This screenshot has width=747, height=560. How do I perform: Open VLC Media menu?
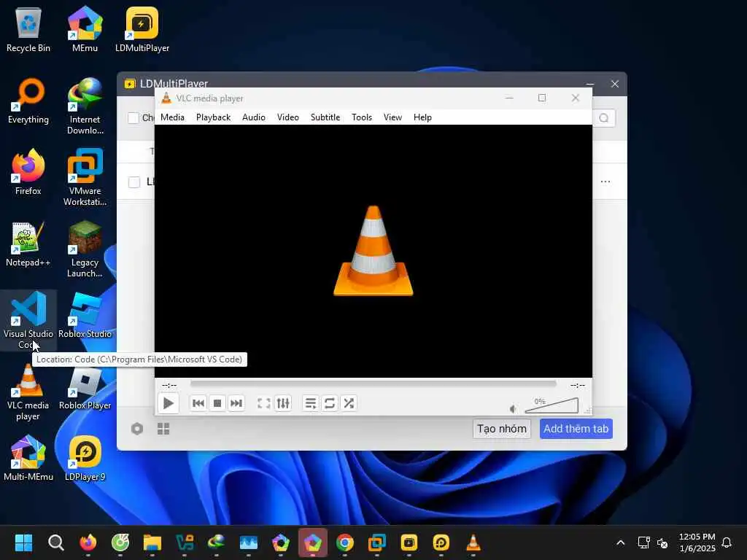(x=172, y=117)
